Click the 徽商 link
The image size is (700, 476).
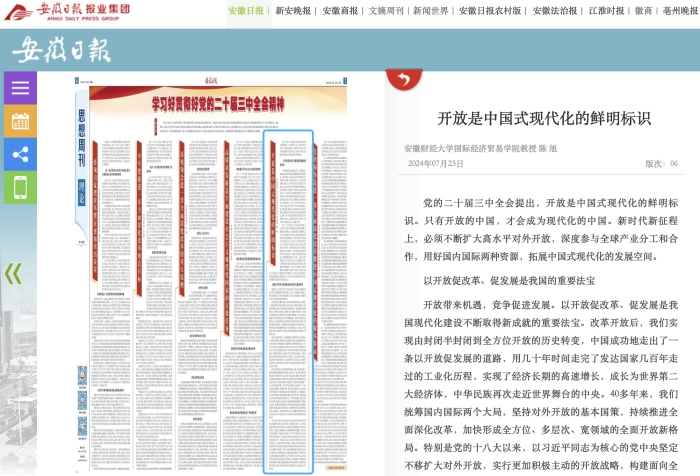click(644, 12)
